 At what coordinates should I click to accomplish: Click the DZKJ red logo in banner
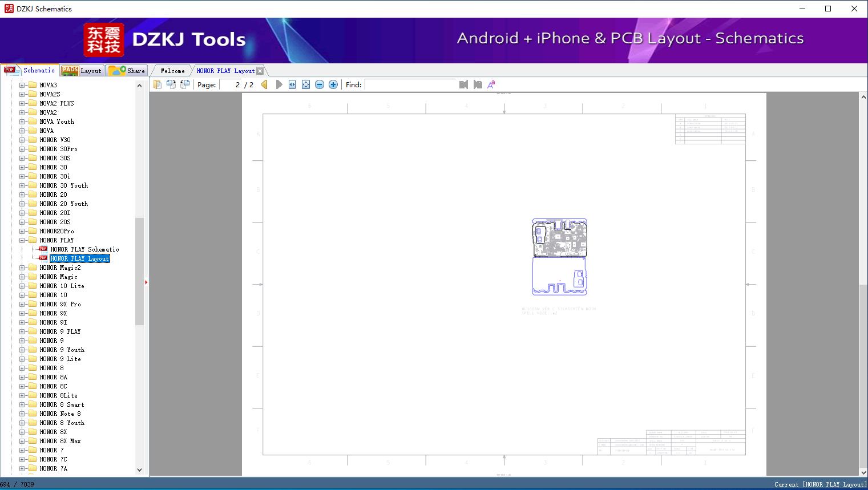104,40
